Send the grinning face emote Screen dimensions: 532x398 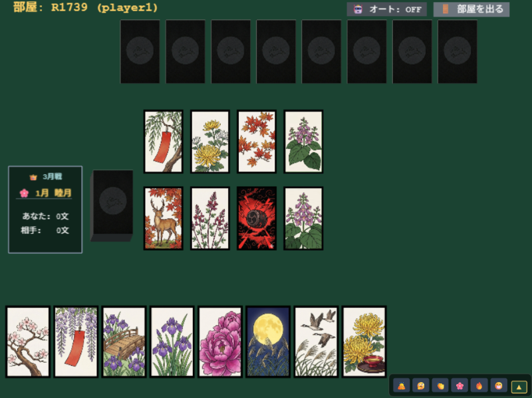point(498,386)
